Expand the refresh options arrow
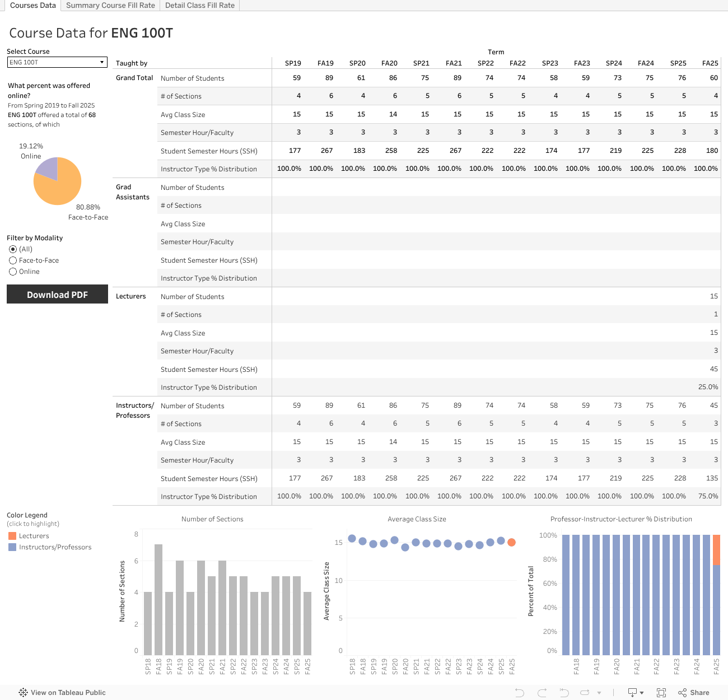This screenshot has height=700, width=728. point(599,693)
